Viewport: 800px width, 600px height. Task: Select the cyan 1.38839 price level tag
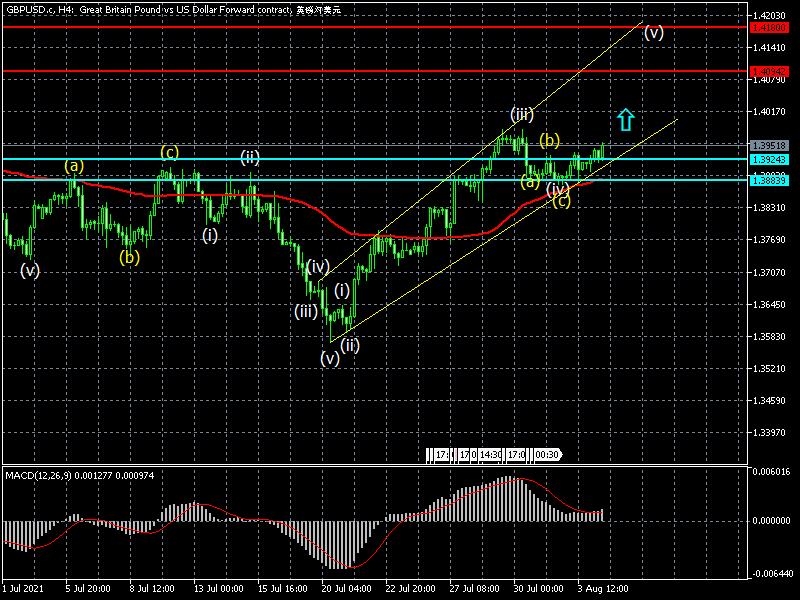coord(771,180)
